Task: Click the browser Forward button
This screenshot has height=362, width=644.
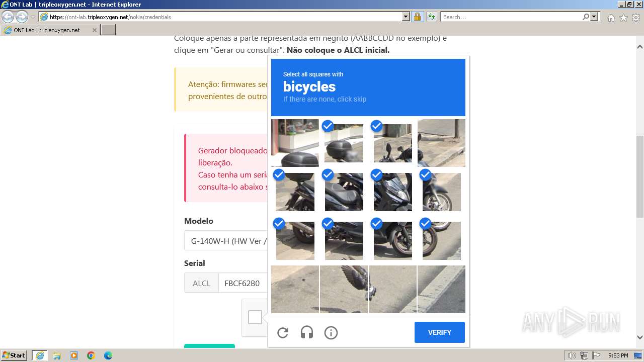Action: point(22,17)
